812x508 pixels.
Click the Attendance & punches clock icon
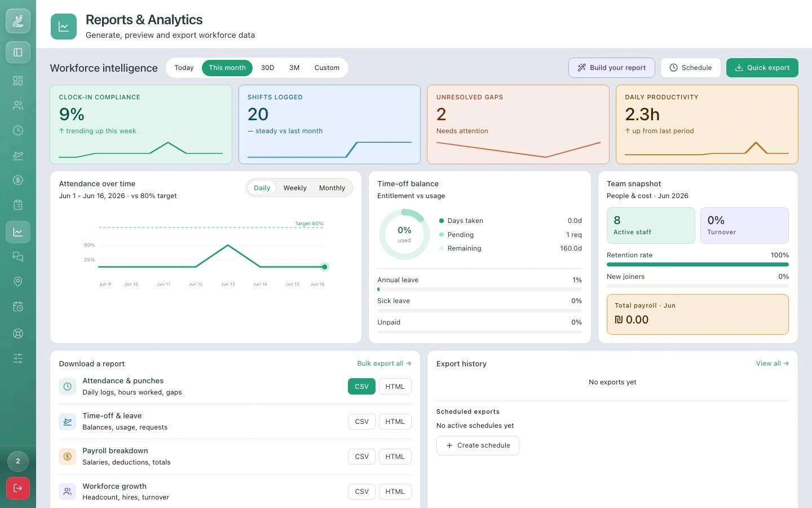point(68,387)
